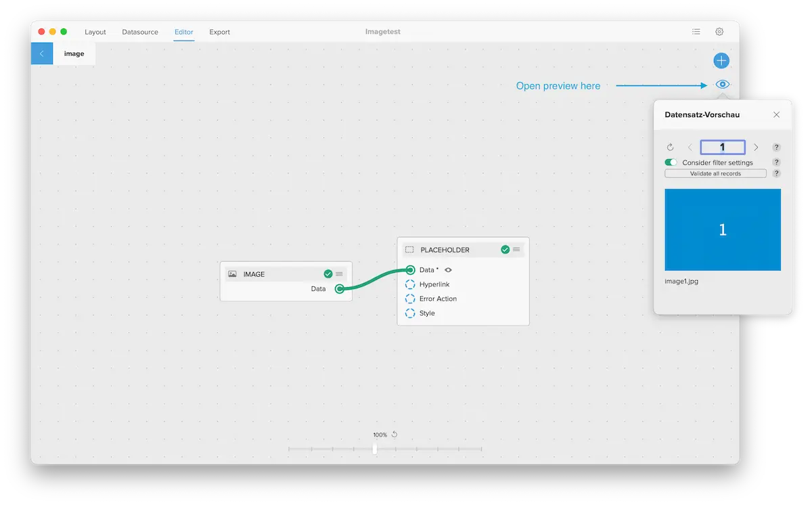
Task: Click the PLACEHOLDER Data input port
Action: pyautogui.click(x=410, y=270)
